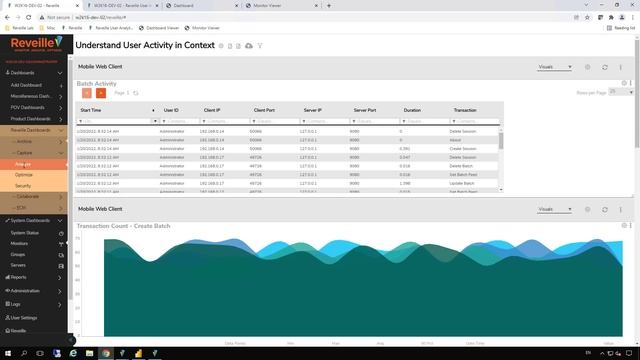Expand Miscellaneous Dashboards in sidebar
Screen dimensions: 640x360
(x=60, y=97)
